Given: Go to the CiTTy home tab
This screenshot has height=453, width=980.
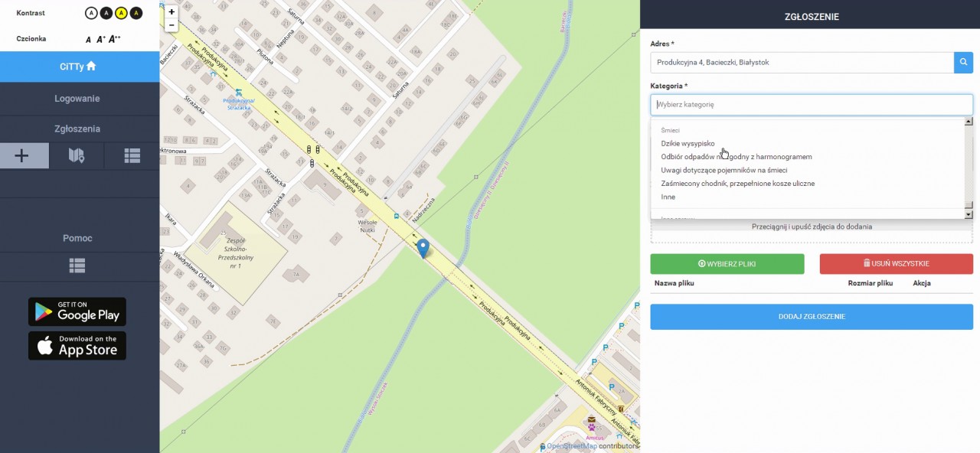Looking at the screenshot, I should coord(77,66).
